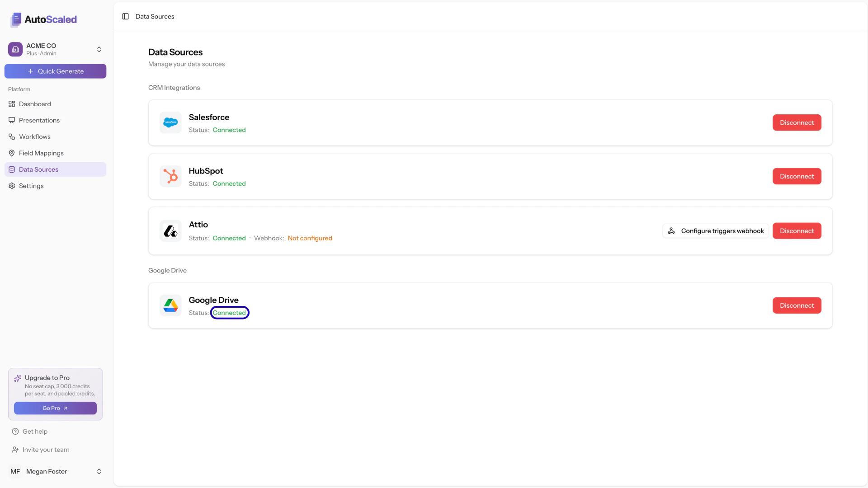Click Go Pro in the upgrade panel
The image size is (868, 488).
[55, 408]
